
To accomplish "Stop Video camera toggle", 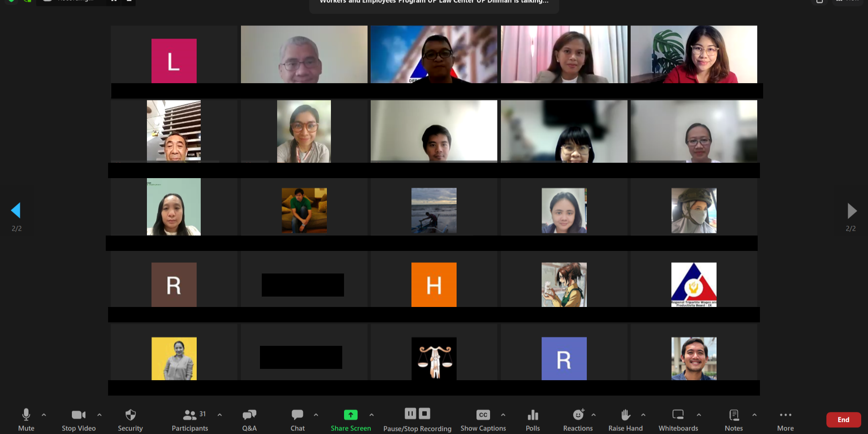I will 79,420.
